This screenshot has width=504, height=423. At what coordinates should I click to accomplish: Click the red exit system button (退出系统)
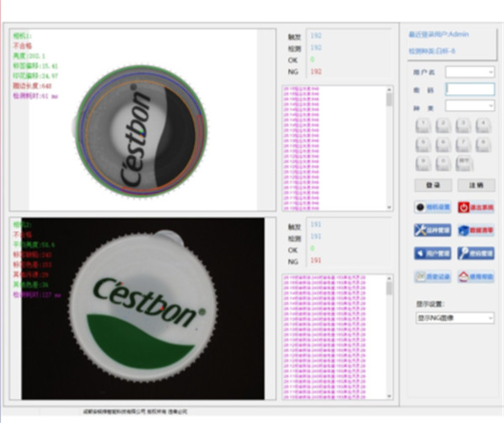tap(475, 206)
